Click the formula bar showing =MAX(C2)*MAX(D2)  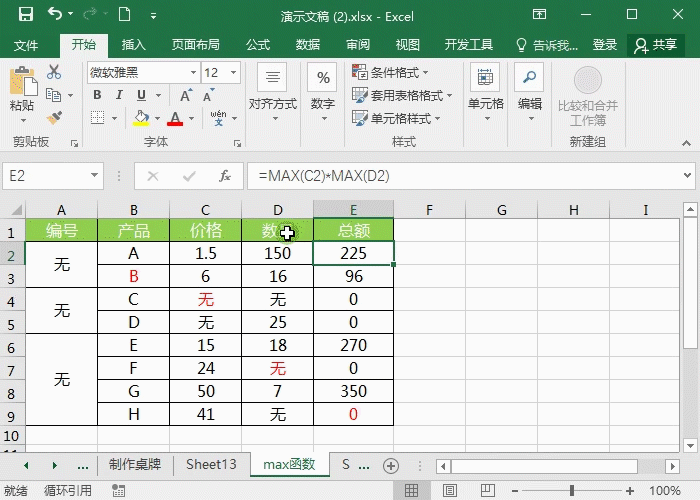tap(464, 176)
